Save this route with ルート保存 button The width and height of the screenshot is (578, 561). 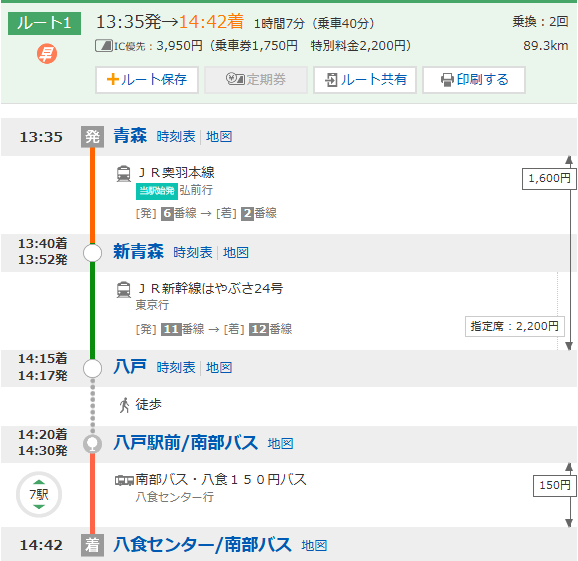(147, 80)
